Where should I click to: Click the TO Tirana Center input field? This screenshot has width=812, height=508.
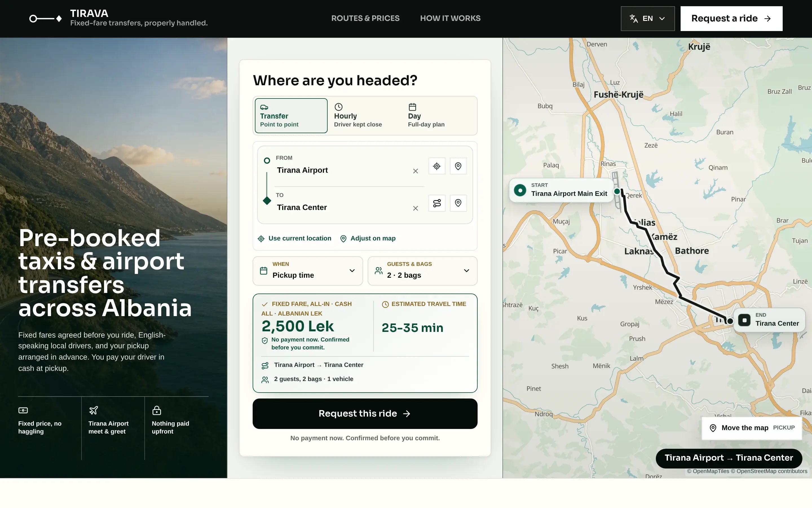click(x=342, y=207)
